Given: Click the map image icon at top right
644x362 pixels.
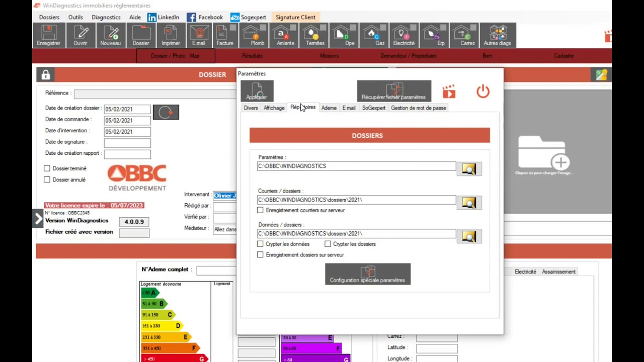Looking at the screenshot, I should tap(601, 75).
